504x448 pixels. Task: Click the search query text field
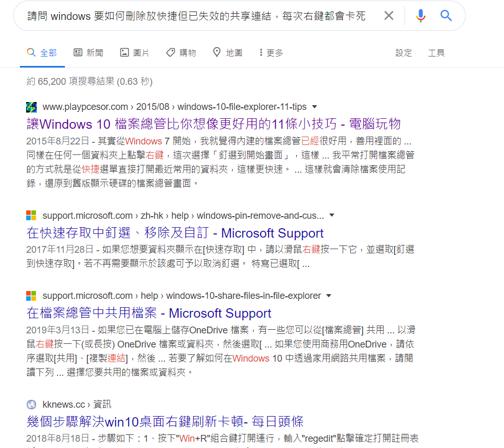click(x=196, y=16)
